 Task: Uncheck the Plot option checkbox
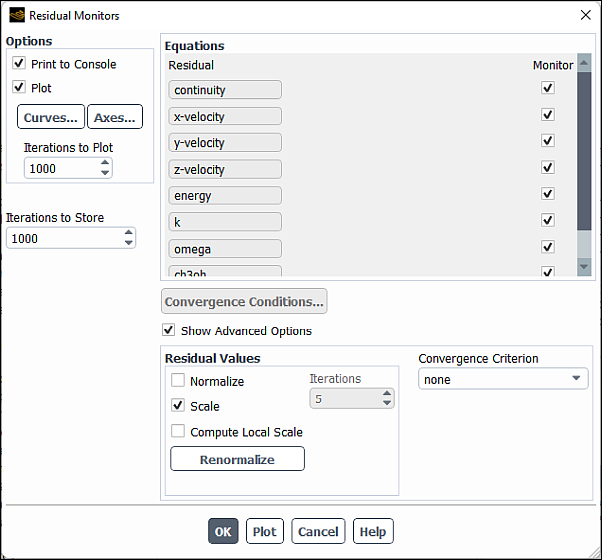click(x=19, y=88)
